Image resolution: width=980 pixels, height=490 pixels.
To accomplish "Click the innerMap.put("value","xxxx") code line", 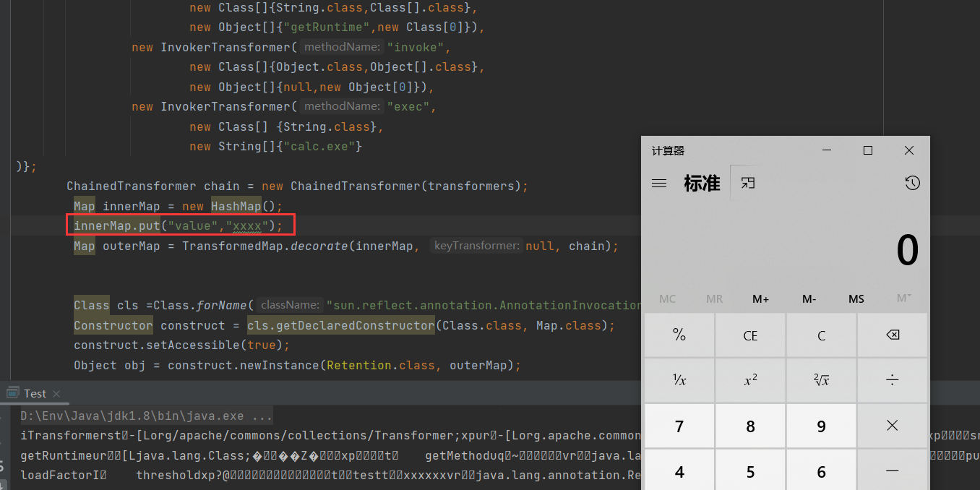I will 178,226.
